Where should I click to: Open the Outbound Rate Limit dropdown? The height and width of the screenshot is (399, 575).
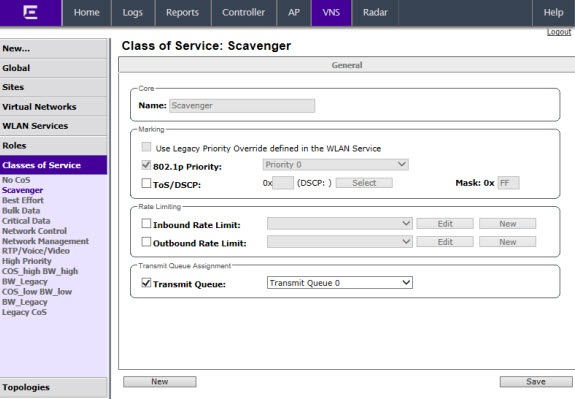tap(340, 242)
